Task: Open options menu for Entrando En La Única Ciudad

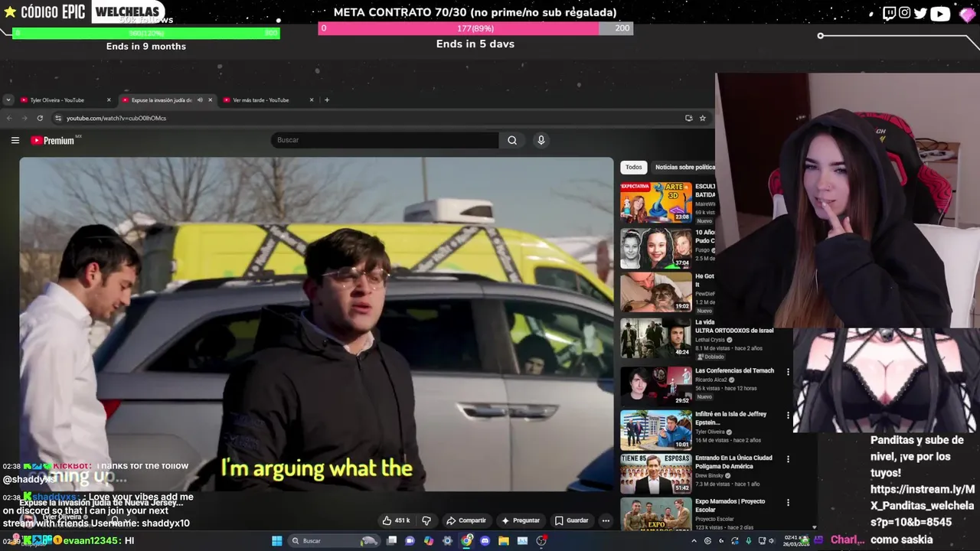Action: click(788, 459)
